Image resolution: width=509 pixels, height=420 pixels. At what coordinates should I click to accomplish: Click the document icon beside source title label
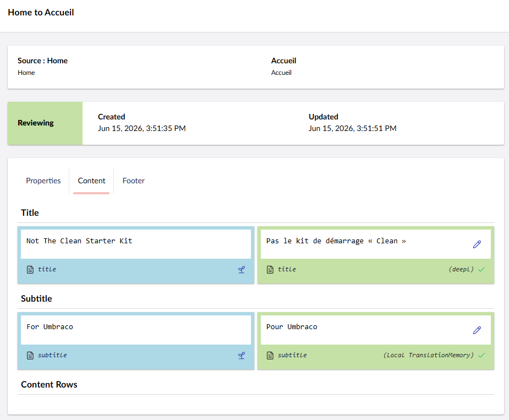(x=30, y=270)
